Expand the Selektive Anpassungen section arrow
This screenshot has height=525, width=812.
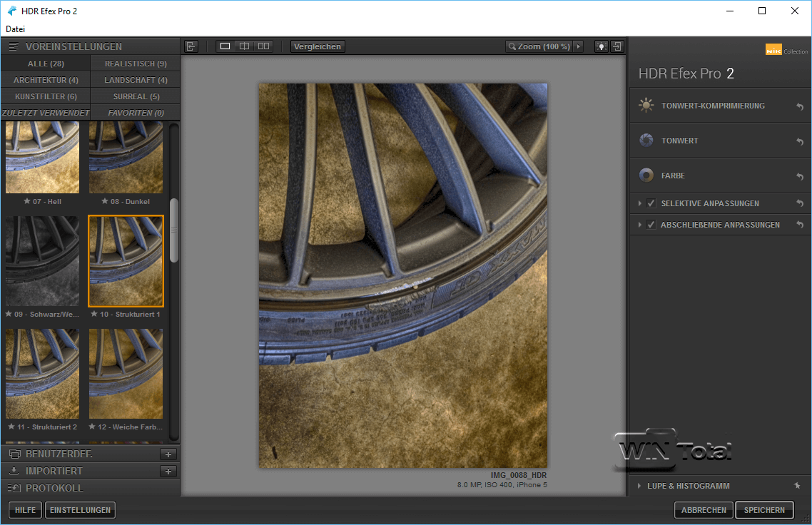[x=640, y=203]
